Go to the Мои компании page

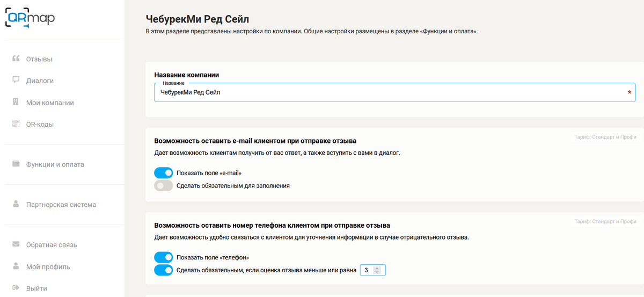coord(50,103)
